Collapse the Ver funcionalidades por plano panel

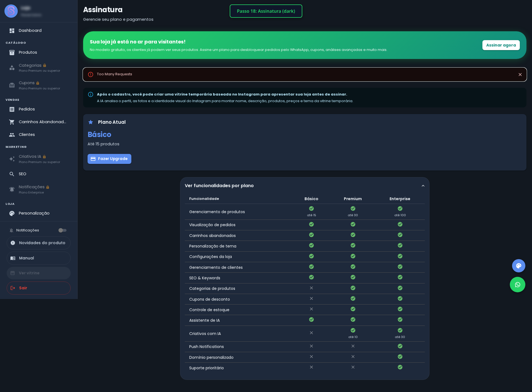423,186
